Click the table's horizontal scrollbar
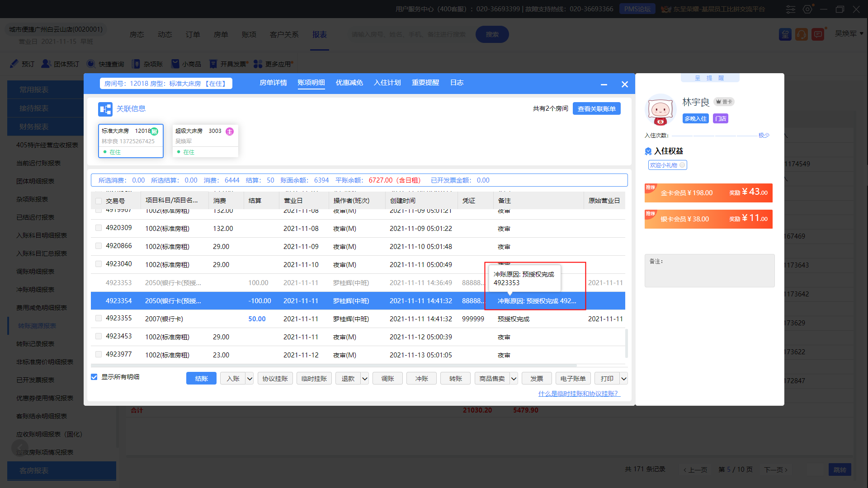Viewport: 868px width, 488px height. tap(334, 366)
